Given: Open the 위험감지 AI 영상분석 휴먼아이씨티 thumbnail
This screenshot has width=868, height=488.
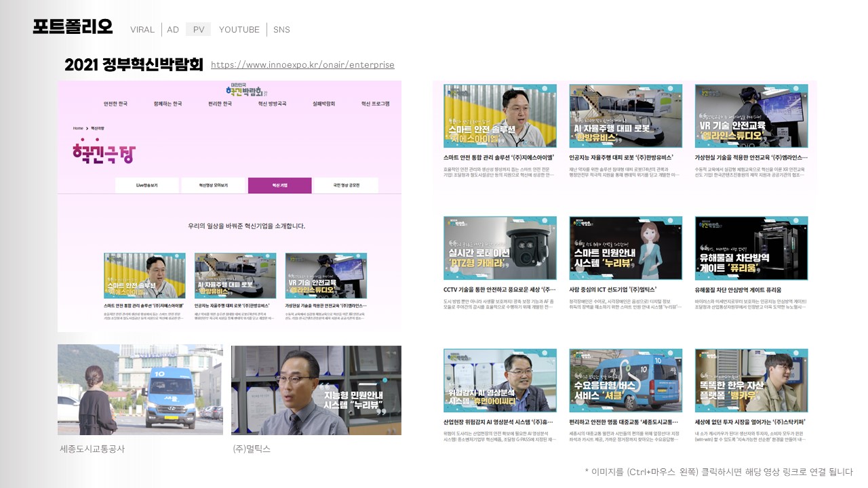Looking at the screenshot, I should (500, 380).
